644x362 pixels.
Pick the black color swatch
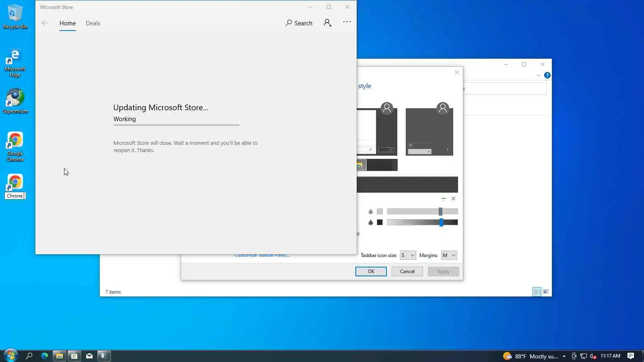pyautogui.click(x=380, y=222)
